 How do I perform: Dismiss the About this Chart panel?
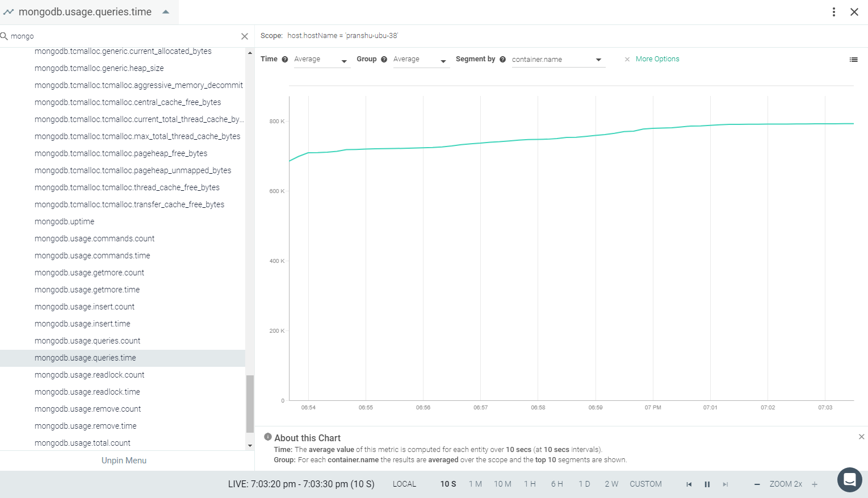861,437
